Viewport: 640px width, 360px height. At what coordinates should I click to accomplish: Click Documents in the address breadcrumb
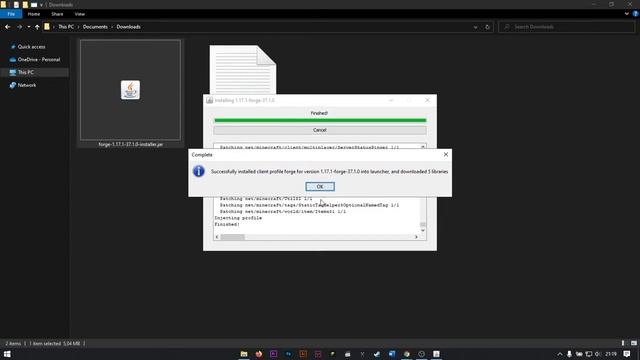(95, 27)
